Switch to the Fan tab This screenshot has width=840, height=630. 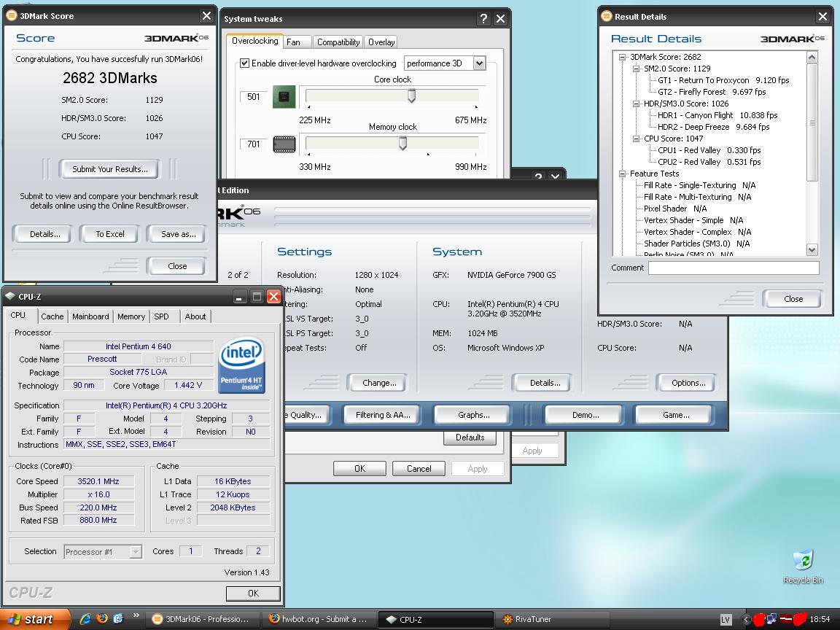(297, 42)
